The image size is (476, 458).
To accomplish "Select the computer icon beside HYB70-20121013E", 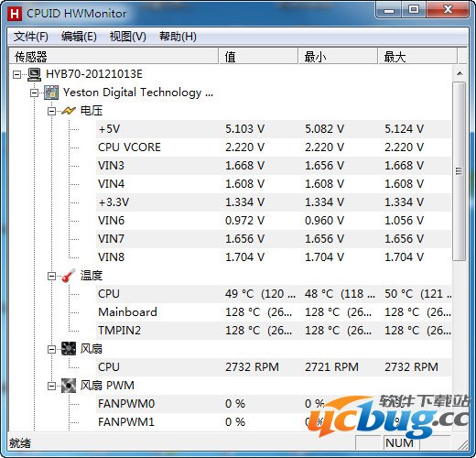I will pyautogui.click(x=34, y=74).
